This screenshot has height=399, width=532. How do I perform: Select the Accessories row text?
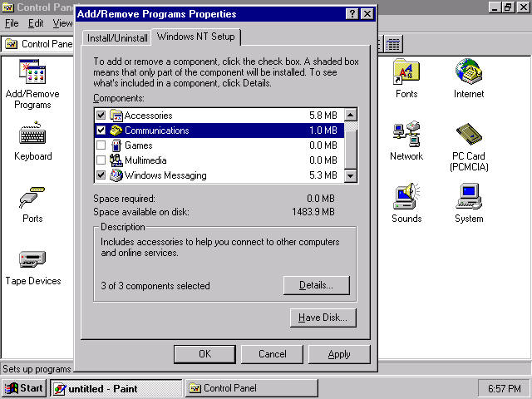point(148,116)
